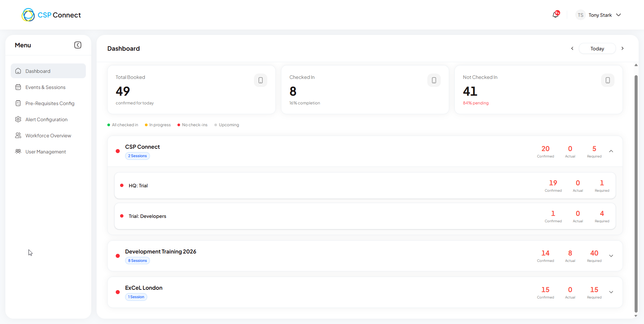This screenshot has width=644, height=324.
Task: Click the User Management group icon
Action: pos(18,151)
